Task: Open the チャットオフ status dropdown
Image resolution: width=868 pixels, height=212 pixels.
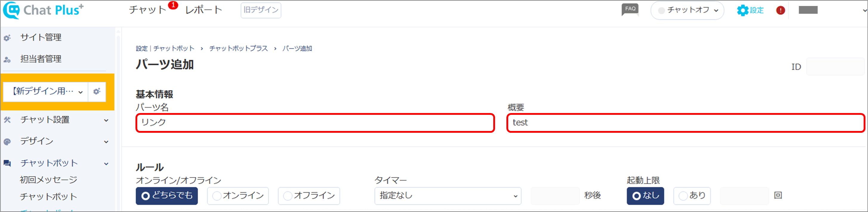Action: [687, 10]
